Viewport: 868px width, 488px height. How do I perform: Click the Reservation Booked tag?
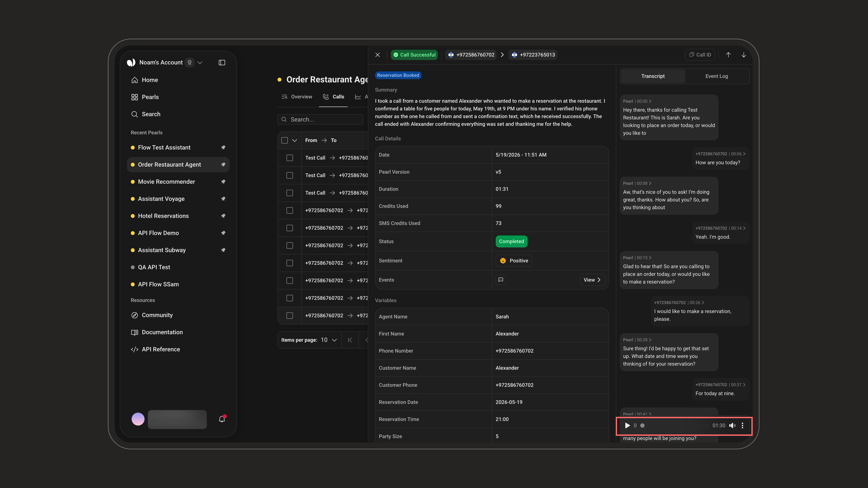click(398, 75)
